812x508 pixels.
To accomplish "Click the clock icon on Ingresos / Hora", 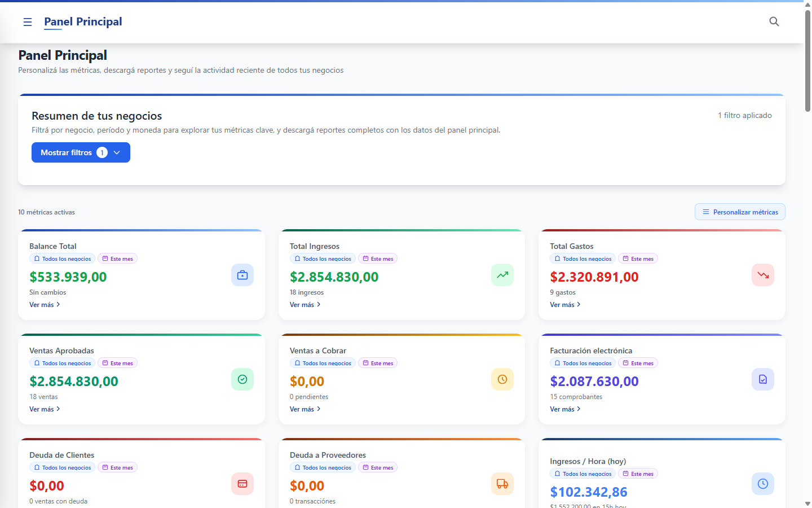I will coord(763,484).
